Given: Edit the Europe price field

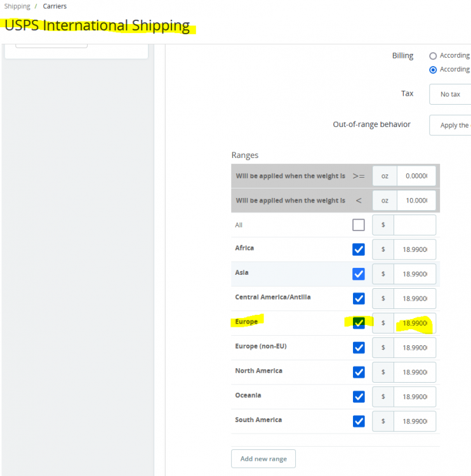Looking at the screenshot, I should [x=415, y=323].
